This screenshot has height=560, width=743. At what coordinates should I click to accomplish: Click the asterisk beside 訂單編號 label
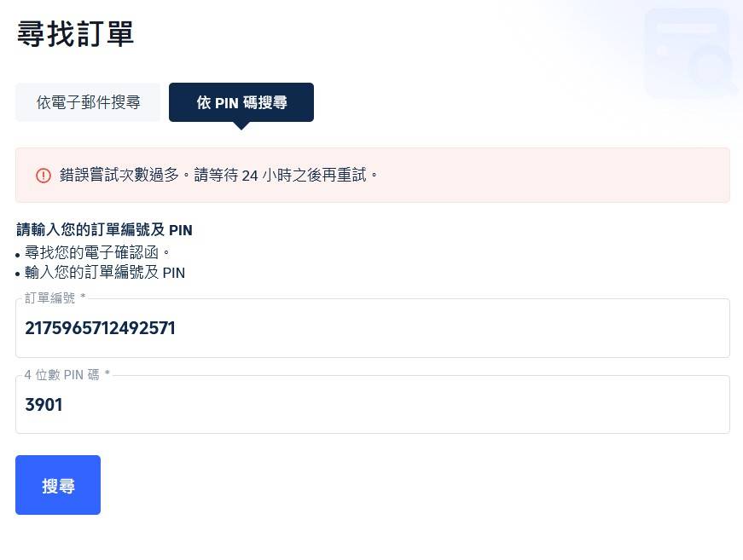83,298
